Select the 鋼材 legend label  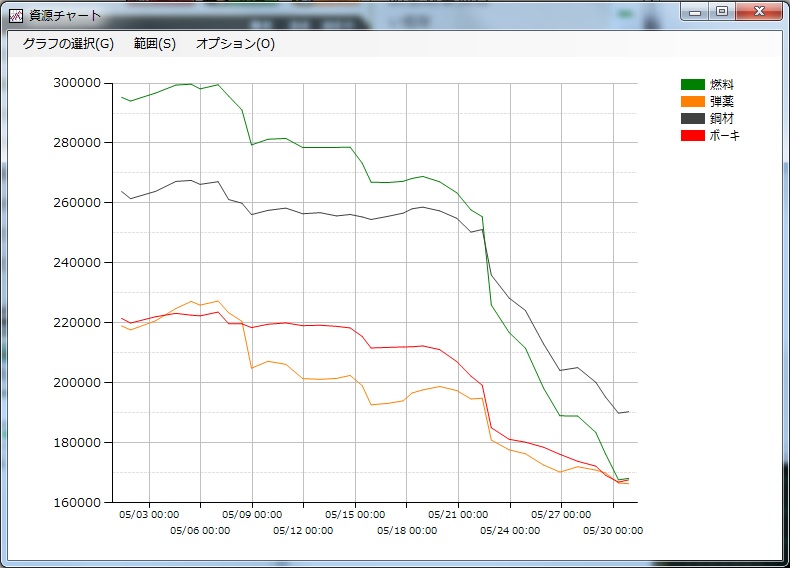click(722, 118)
